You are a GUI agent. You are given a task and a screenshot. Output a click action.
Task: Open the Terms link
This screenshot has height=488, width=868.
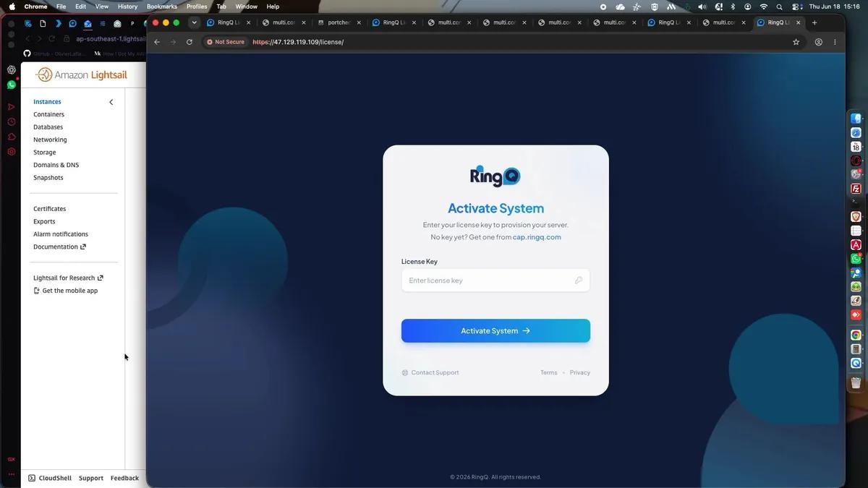pos(549,373)
